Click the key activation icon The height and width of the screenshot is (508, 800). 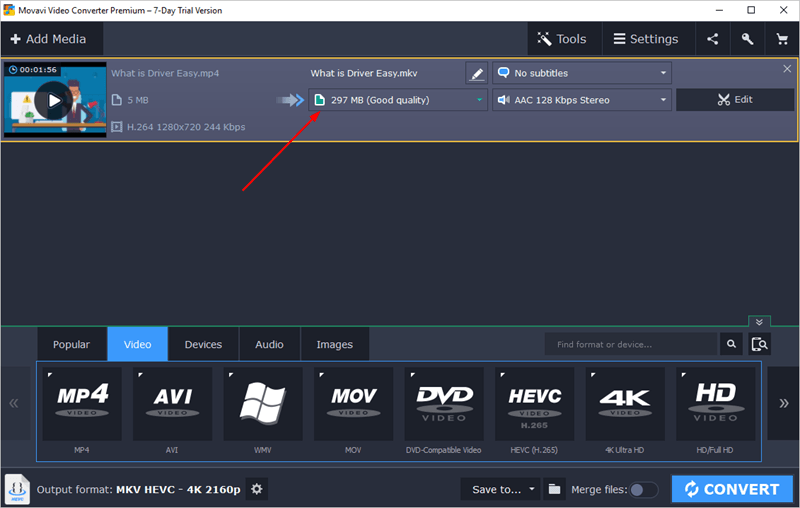point(747,39)
